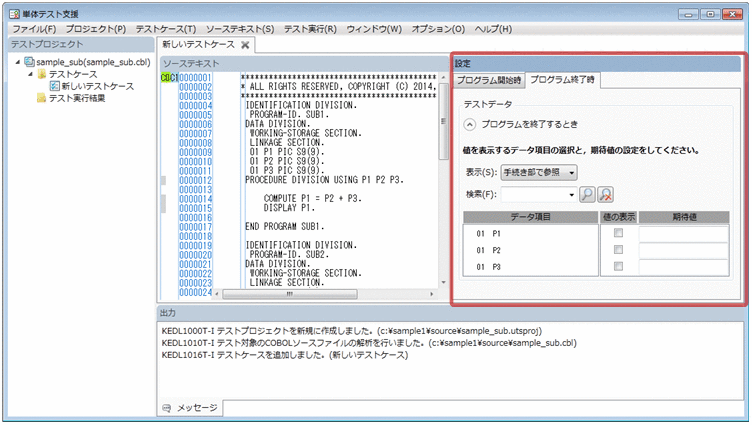This screenshot has height=425, width=752.
Task: Click the KEDL1000T-I output message
Action: pos(352,331)
